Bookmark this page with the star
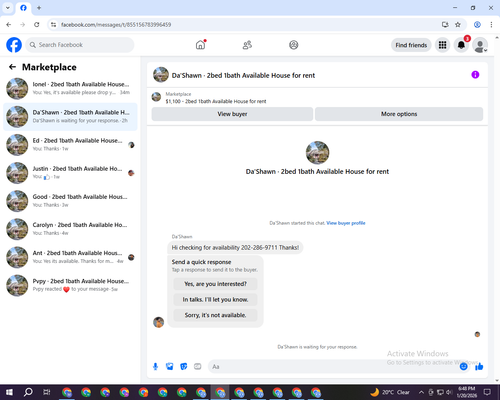This screenshot has width=500, height=400. pos(458,25)
